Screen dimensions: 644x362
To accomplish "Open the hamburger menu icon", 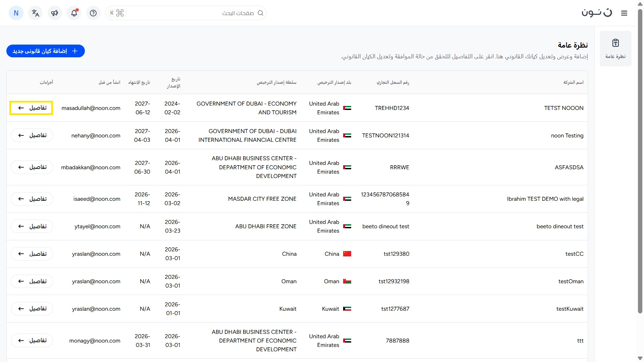I will (x=624, y=13).
